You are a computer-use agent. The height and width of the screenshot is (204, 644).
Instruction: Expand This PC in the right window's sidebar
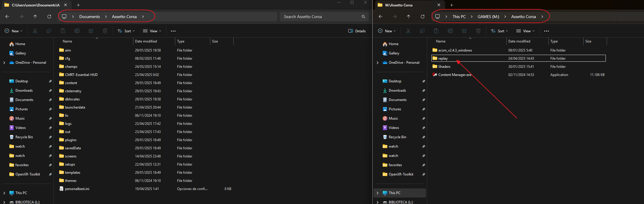378,193
